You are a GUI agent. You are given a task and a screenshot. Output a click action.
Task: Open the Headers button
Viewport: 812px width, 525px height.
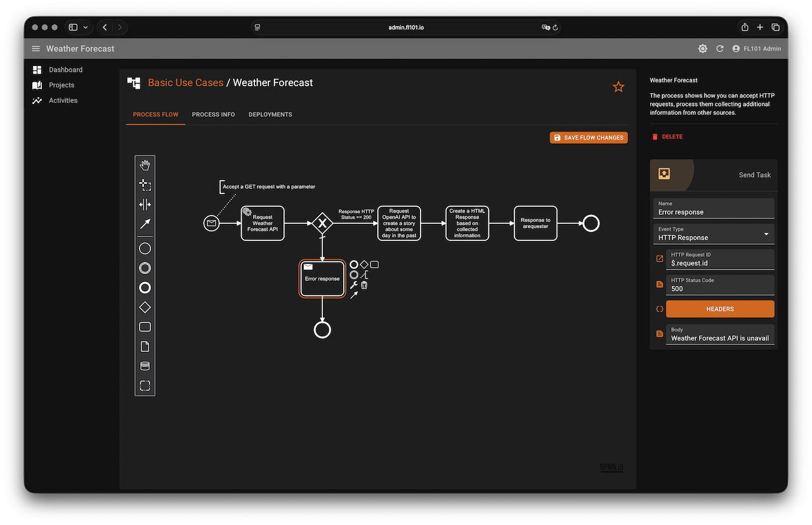(x=719, y=309)
